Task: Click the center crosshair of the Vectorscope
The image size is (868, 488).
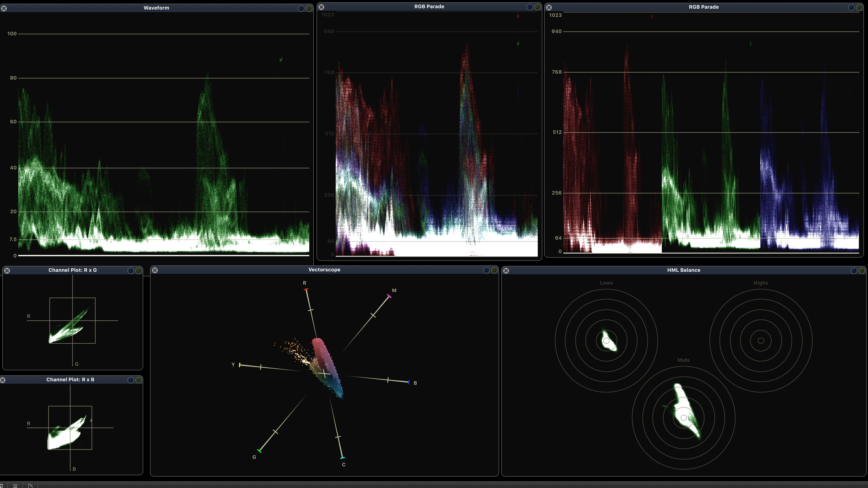Action: (x=324, y=374)
